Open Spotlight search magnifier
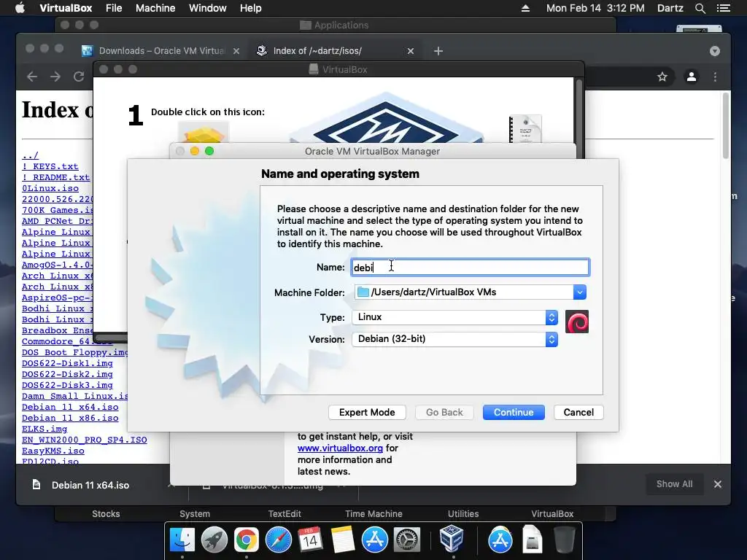This screenshot has height=560, width=747. coord(700,8)
